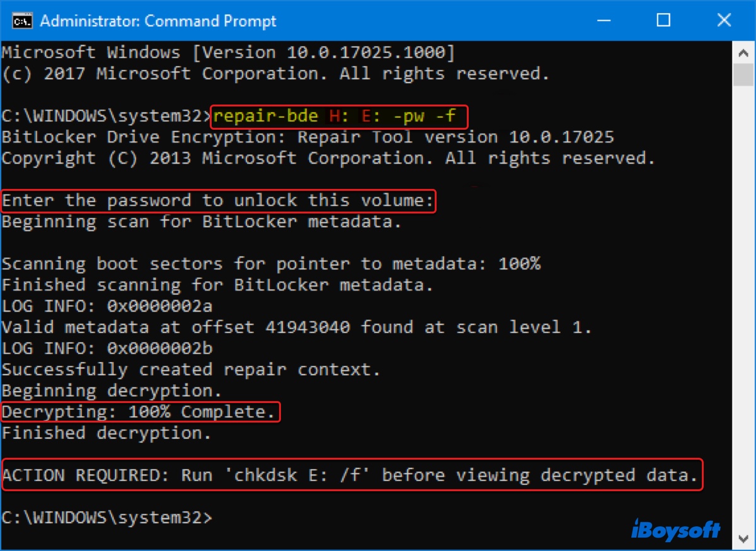Screen dimensions: 756x551
Task: Click the Microsoft Windows version header text
Action: [227, 52]
